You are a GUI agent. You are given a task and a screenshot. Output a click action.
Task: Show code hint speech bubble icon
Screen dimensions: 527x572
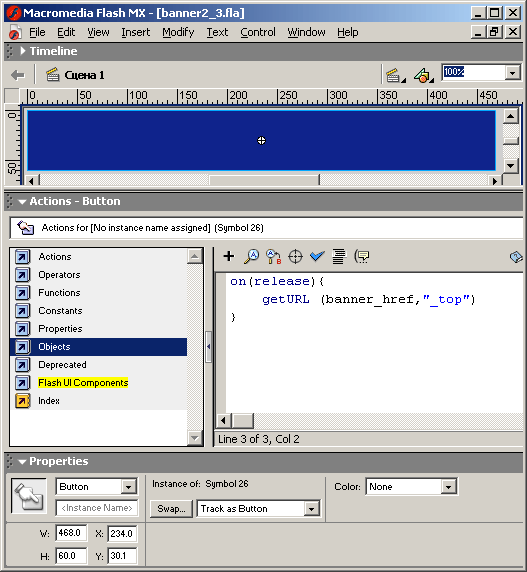362,256
